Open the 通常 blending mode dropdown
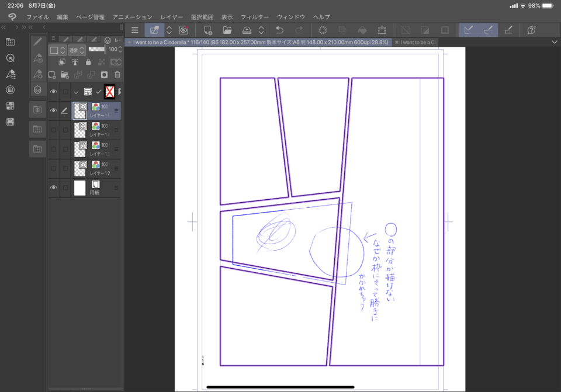 (x=77, y=50)
